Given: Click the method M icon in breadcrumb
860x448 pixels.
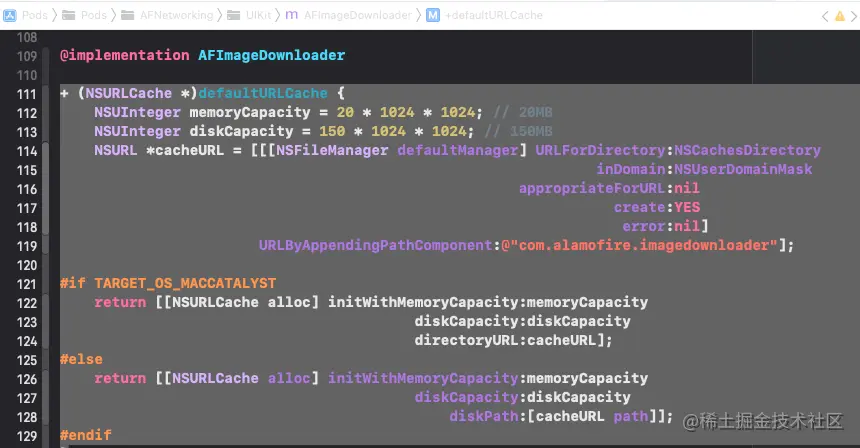Looking at the screenshot, I should click(x=433, y=15).
